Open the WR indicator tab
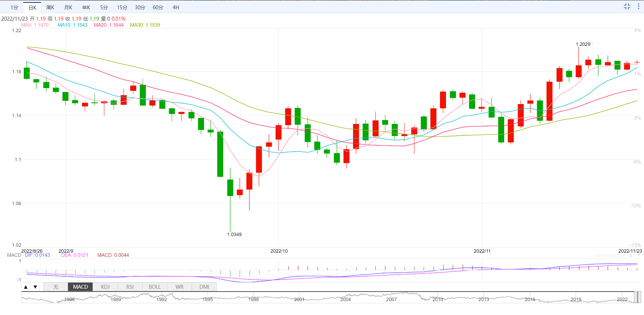Viewport: 644px width, 315px height. (x=180, y=287)
